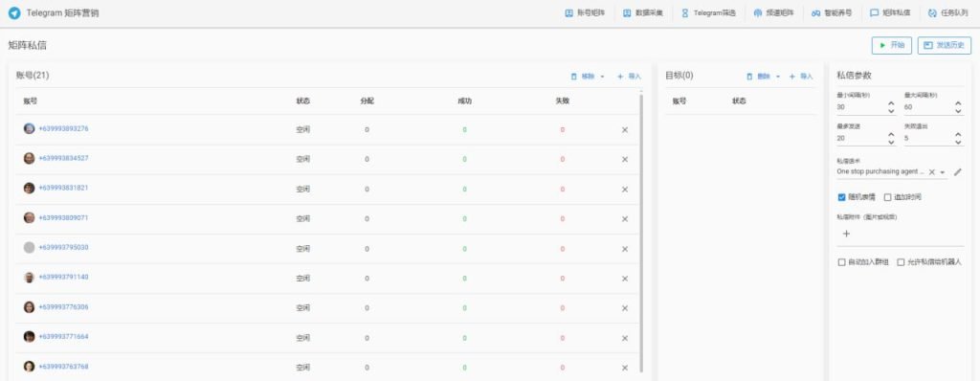The height and width of the screenshot is (381, 980).
Task: Open account link +639993809071
Action: click(x=63, y=217)
